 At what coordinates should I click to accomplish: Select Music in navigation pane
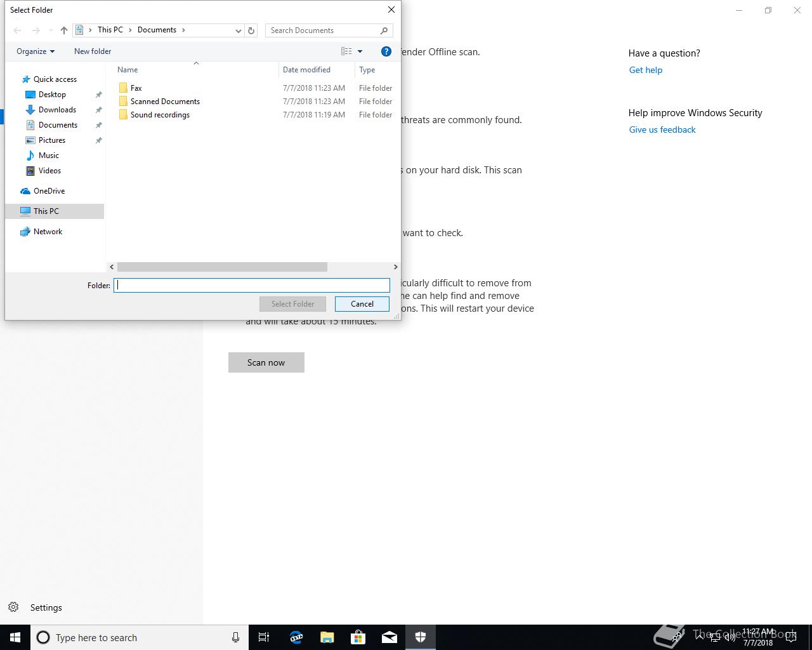(x=42, y=156)
